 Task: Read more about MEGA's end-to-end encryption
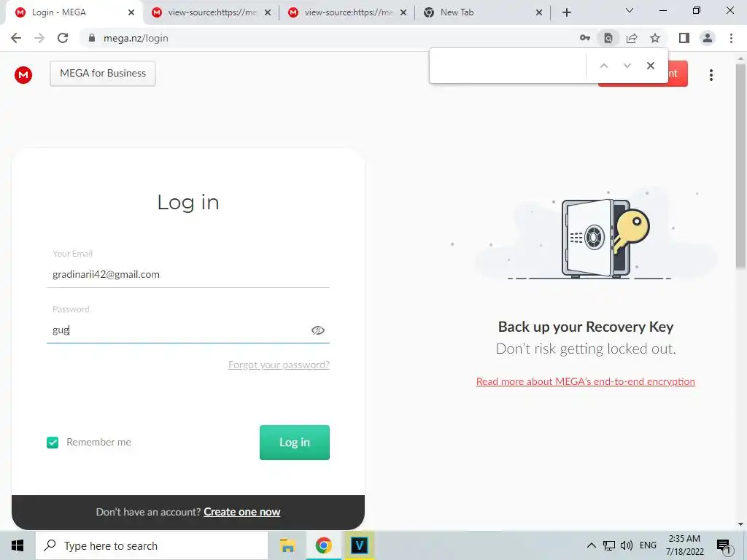click(x=586, y=381)
